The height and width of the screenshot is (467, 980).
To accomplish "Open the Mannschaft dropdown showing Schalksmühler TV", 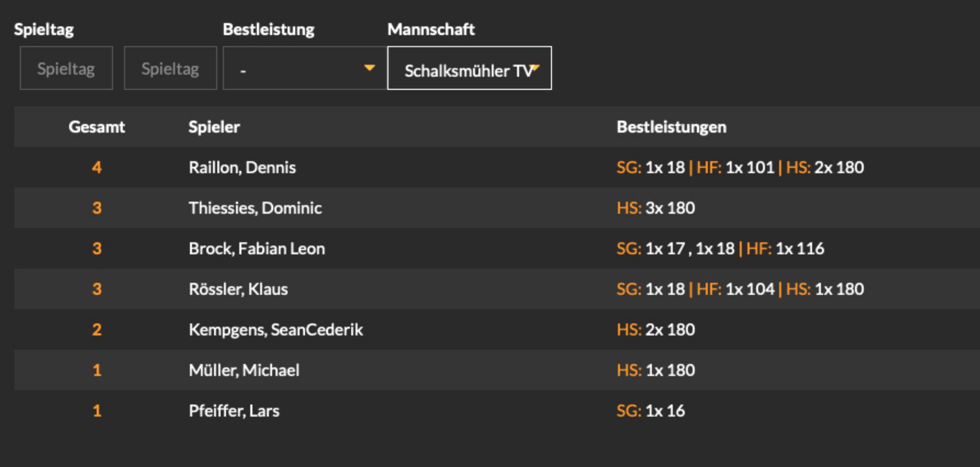I will click(x=469, y=68).
